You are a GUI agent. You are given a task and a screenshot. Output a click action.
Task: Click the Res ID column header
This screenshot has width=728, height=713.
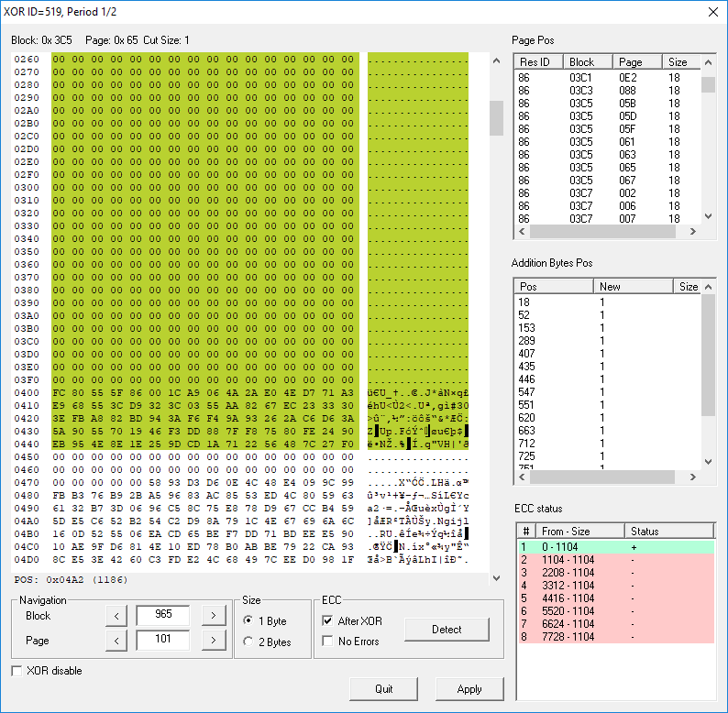point(538,62)
